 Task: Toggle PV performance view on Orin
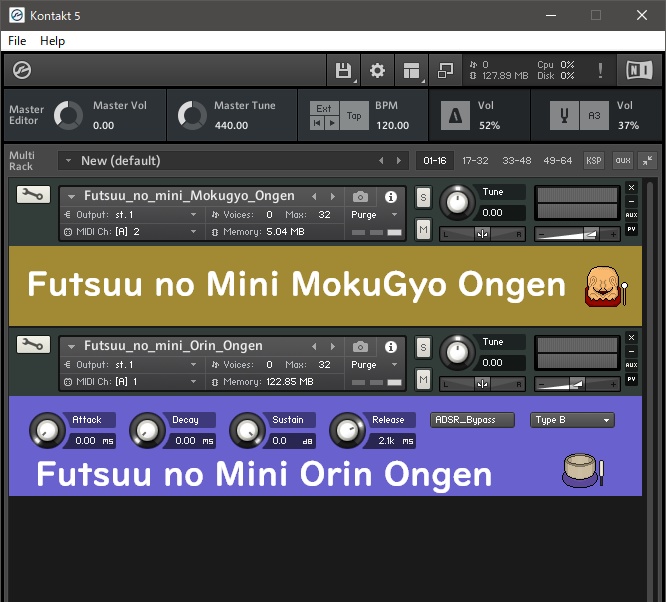(x=631, y=379)
